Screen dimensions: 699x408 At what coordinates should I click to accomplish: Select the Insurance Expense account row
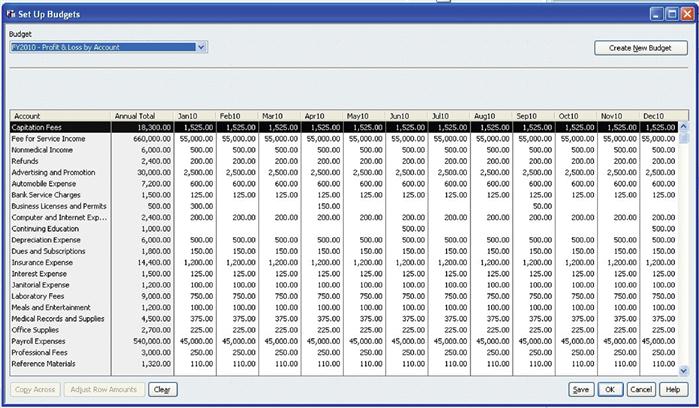[60, 262]
